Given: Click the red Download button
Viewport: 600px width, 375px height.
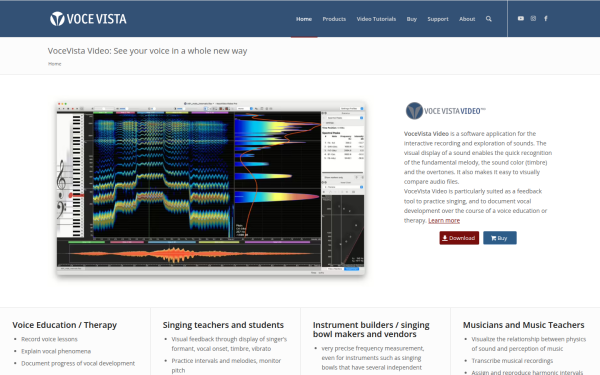Looking at the screenshot, I should pos(459,238).
